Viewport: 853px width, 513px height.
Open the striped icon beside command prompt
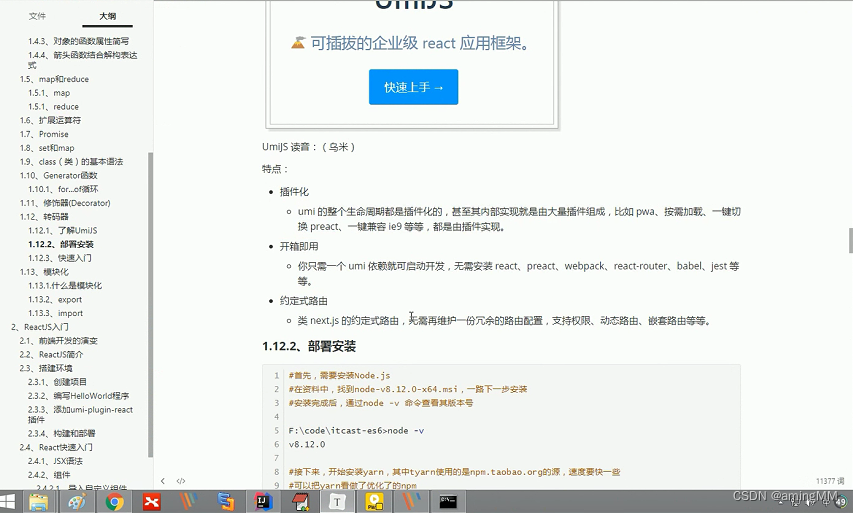(x=411, y=502)
